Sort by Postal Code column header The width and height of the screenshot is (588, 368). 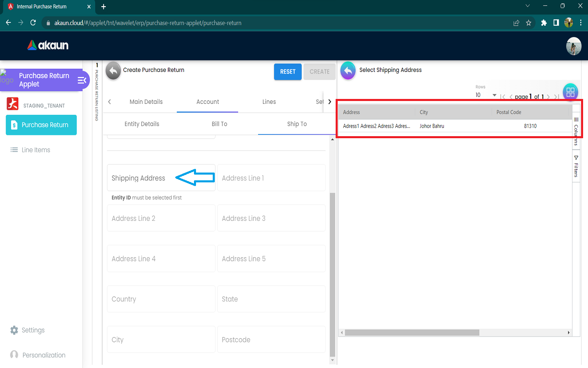530,112
